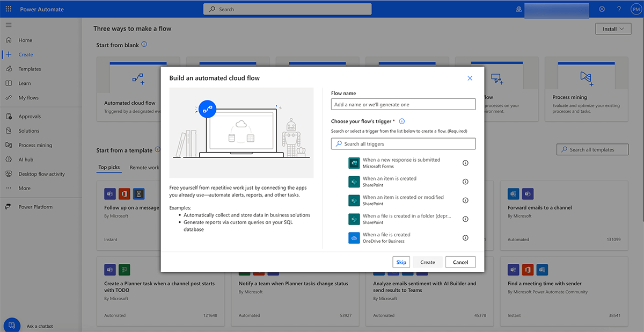Switch to Remote work tab
Image resolution: width=644 pixels, height=332 pixels.
(x=144, y=168)
